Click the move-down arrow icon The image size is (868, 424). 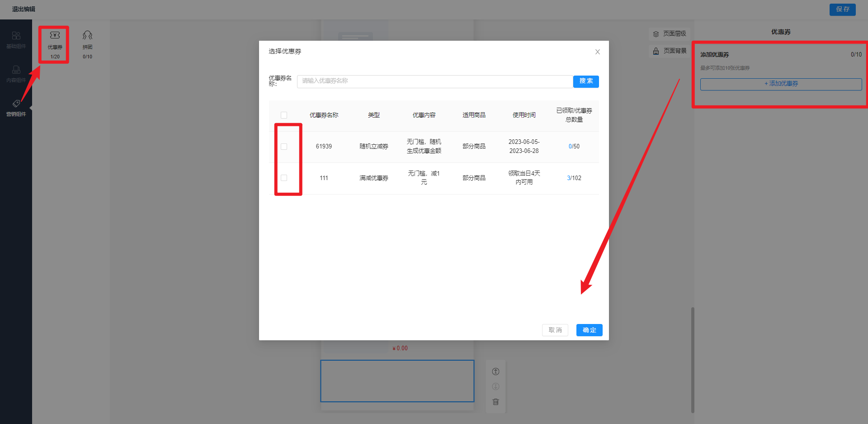495,386
